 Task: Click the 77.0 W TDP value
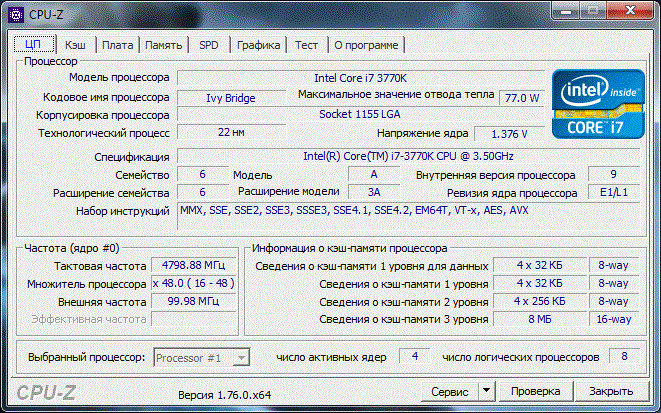[522, 98]
